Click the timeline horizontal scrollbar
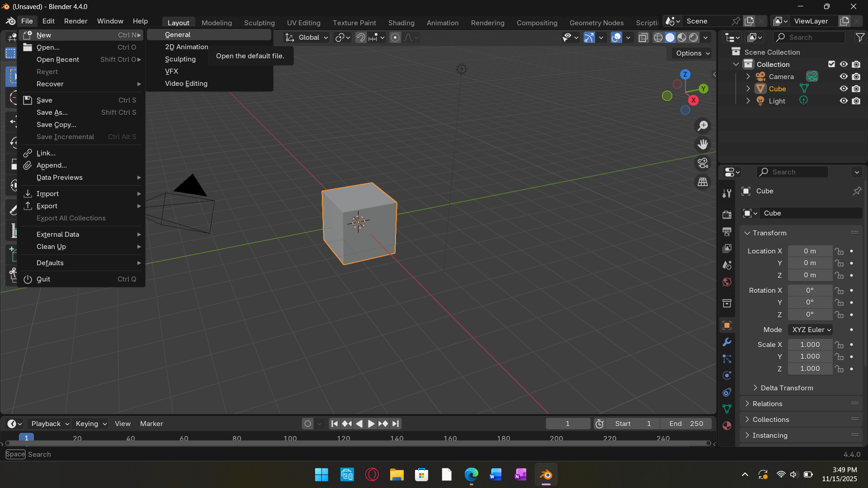This screenshot has height=488, width=868. (x=357, y=444)
